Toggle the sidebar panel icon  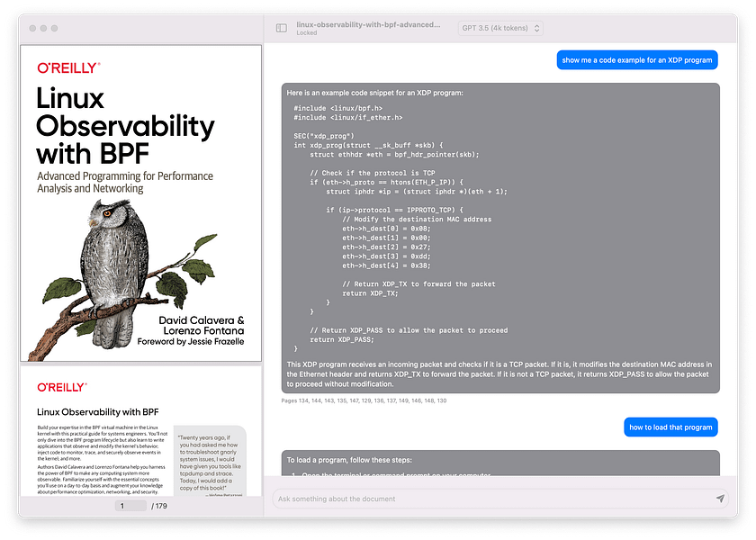point(281,28)
